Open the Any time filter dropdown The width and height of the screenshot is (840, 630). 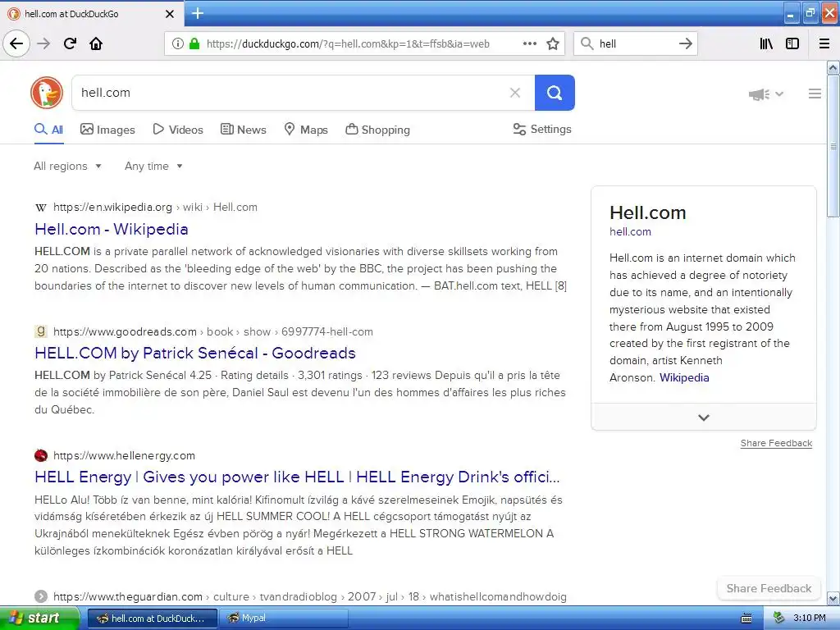point(153,166)
